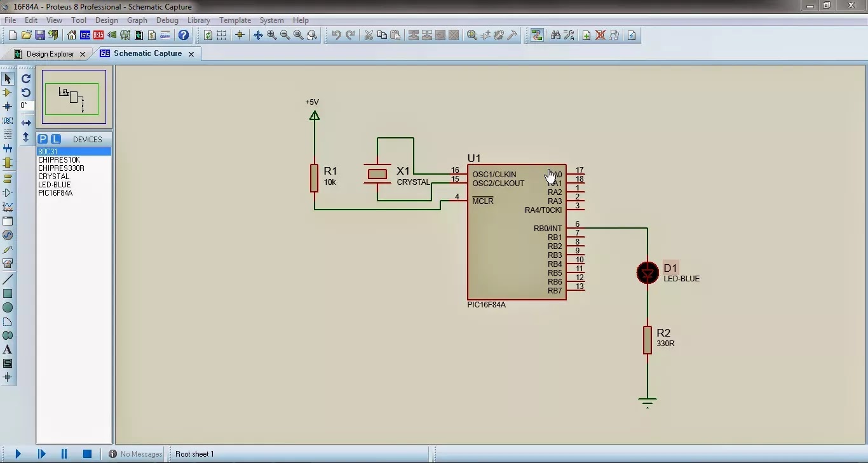Viewport: 868px width, 463px height.
Task: Toggle the grid display icon
Action: point(221,35)
